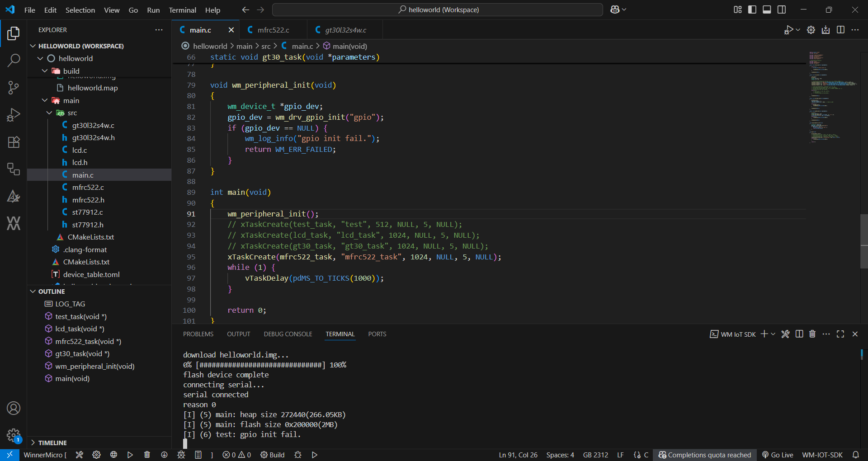This screenshot has width=868, height=461.
Task: Click the Completions quota reached status item
Action: click(x=705, y=455)
